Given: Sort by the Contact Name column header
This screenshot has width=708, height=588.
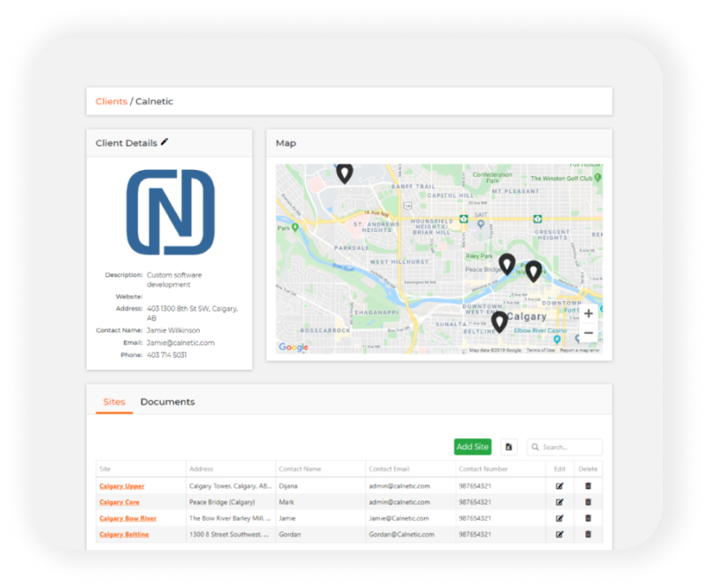Looking at the screenshot, I should coord(301,469).
